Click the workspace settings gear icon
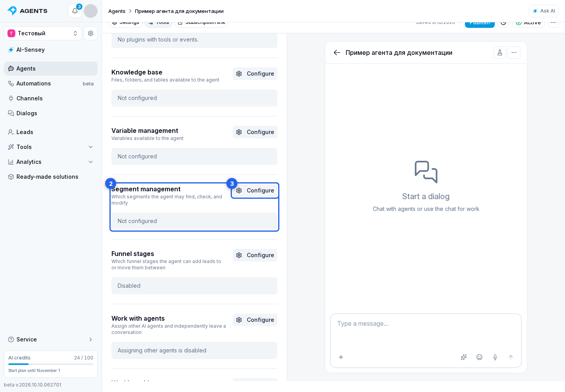This screenshot has width=565, height=392. (x=91, y=33)
